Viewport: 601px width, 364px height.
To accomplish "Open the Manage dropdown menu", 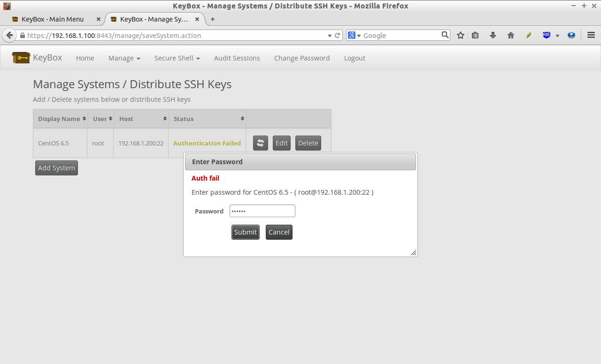I will point(124,58).
